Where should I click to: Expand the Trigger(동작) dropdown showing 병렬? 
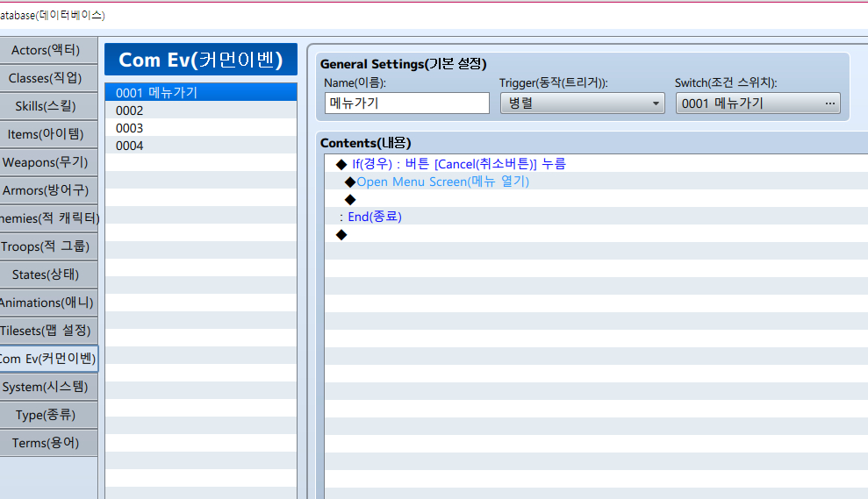pos(582,103)
